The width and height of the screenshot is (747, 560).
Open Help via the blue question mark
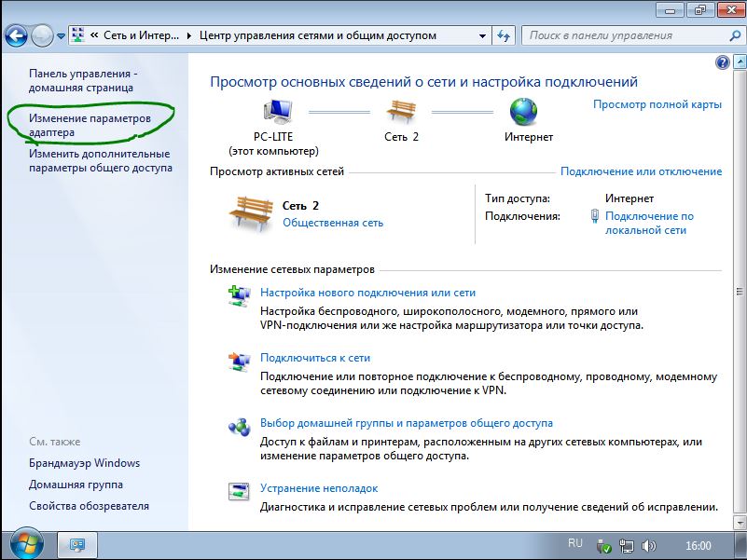point(723,61)
